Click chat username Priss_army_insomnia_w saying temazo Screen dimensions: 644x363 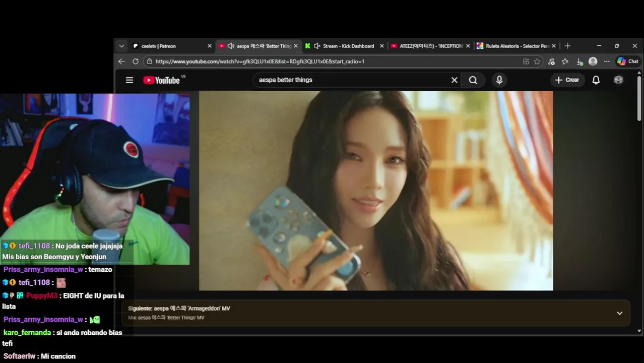43,270
